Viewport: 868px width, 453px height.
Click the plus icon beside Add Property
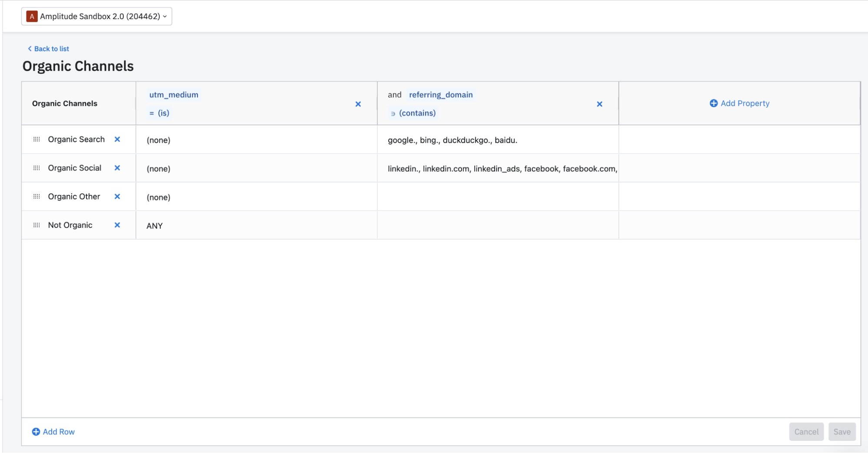(x=713, y=103)
